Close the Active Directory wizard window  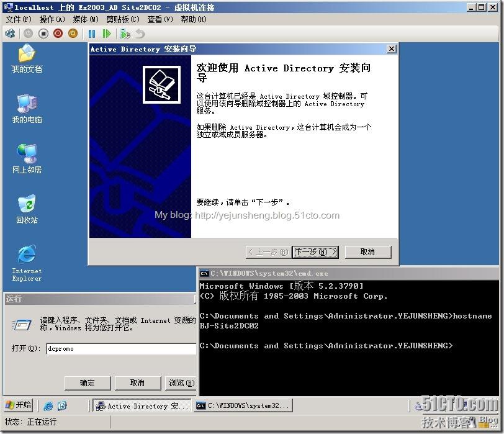pyautogui.click(x=392, y=49)
